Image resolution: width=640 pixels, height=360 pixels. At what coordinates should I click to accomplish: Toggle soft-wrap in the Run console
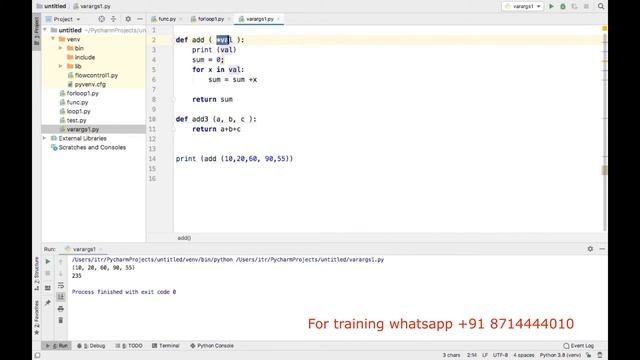(61, 285)
